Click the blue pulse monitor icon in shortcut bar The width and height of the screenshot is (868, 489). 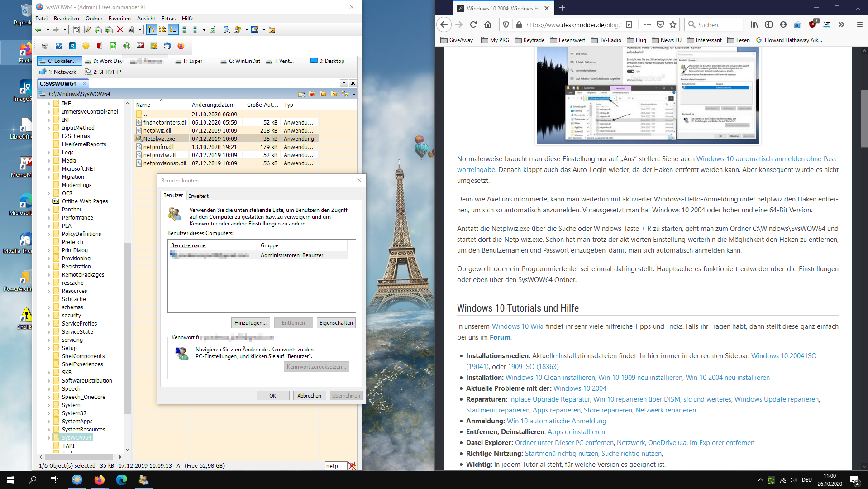(59, 46)
